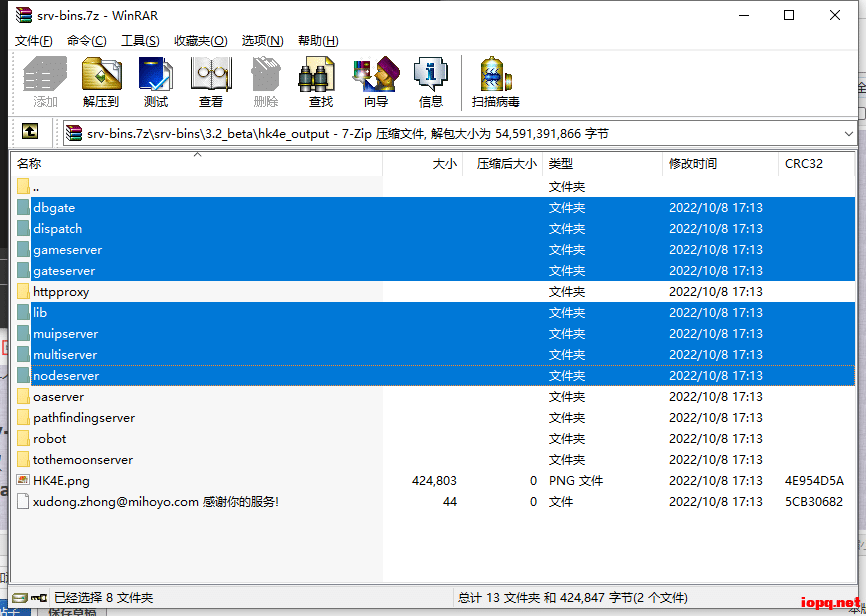Launch the 向导 (Wizard) tool
This screenshot has width=866, height=616.
(375, 80)
